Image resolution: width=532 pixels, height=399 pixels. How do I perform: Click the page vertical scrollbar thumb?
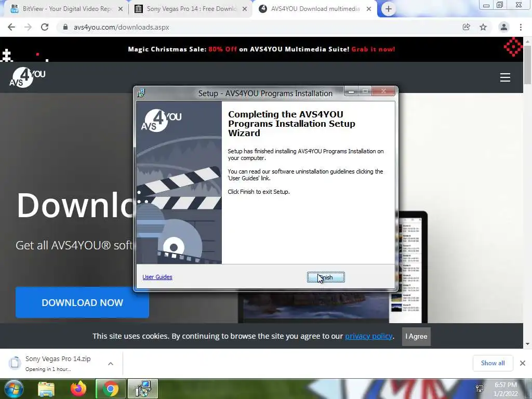click(527, 64)
